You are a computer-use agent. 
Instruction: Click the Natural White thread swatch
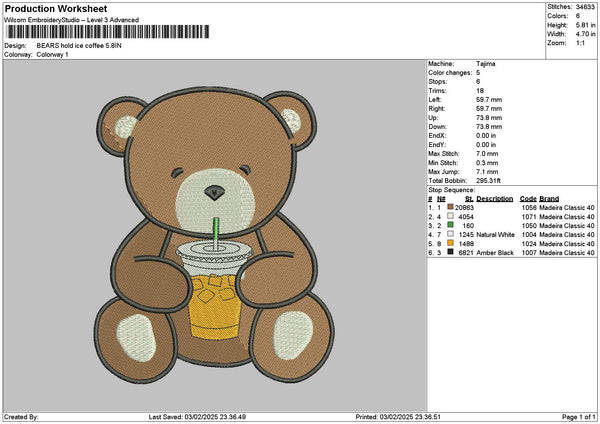coord(451,234)
